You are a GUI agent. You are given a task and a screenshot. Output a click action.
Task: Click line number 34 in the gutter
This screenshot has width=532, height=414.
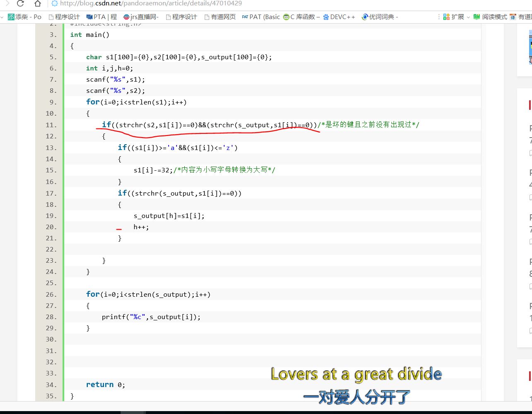click(x=51, y=385)
